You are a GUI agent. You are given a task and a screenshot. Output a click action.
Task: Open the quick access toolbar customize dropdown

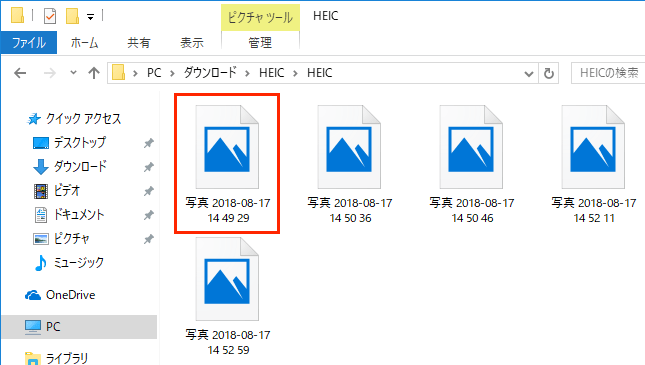pyautogui.click(x=90, y=17)
